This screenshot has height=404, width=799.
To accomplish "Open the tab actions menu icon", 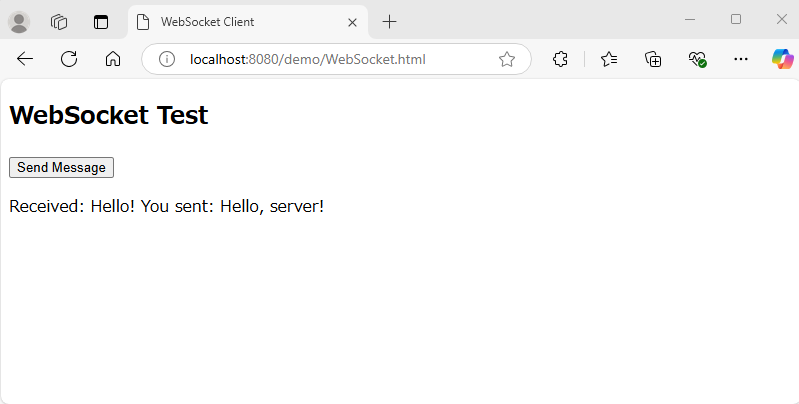I will 101,22.
